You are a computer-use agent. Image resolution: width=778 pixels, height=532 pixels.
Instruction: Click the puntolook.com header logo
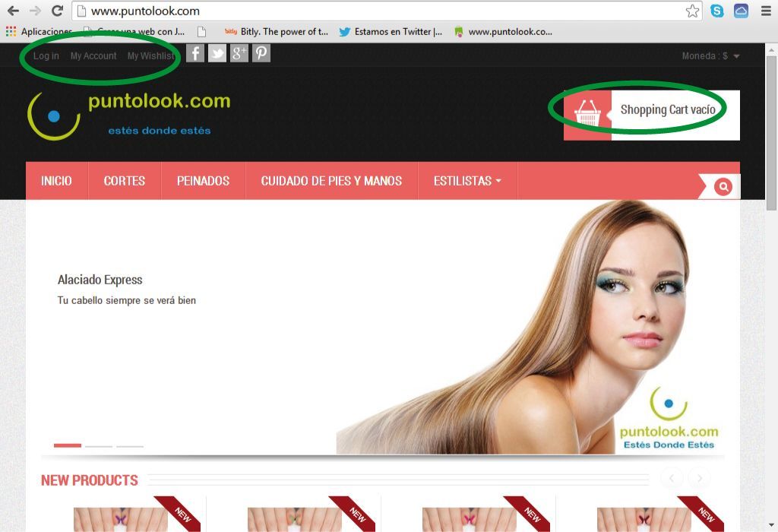[x=129, y=116]
